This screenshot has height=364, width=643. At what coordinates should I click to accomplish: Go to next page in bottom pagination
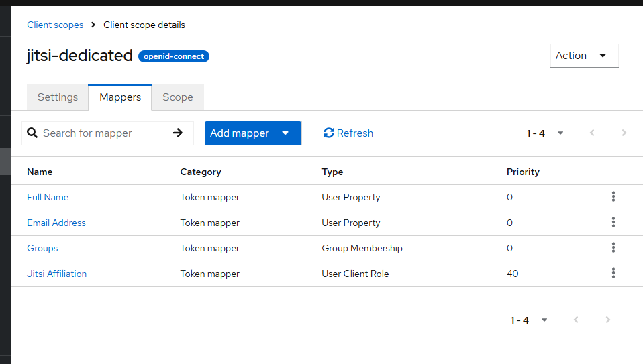point(607,320)
